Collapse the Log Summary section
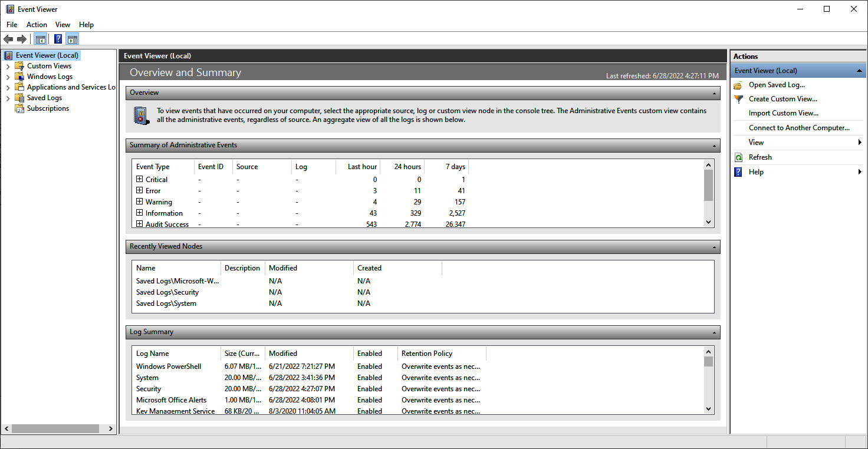Viewport: 868px width, 449px height. tap(715, 332)
